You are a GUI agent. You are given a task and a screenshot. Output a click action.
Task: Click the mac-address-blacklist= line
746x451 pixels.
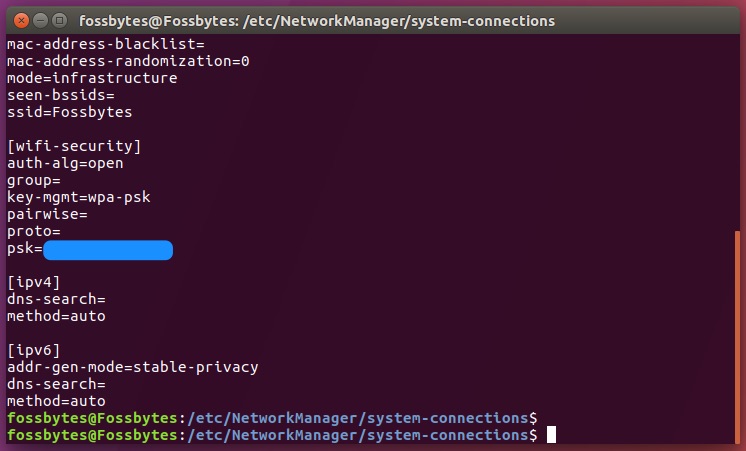pyautogui.click(x=104, y=44)
